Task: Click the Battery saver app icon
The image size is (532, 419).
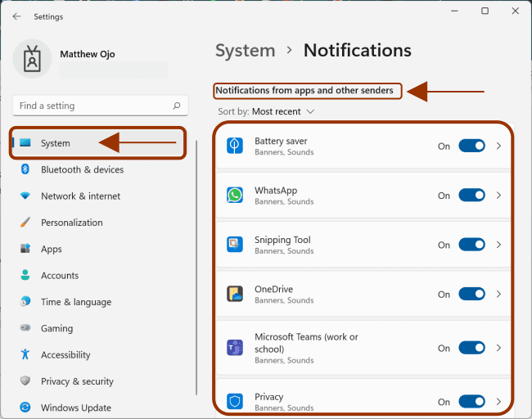Action: point(235,146)
